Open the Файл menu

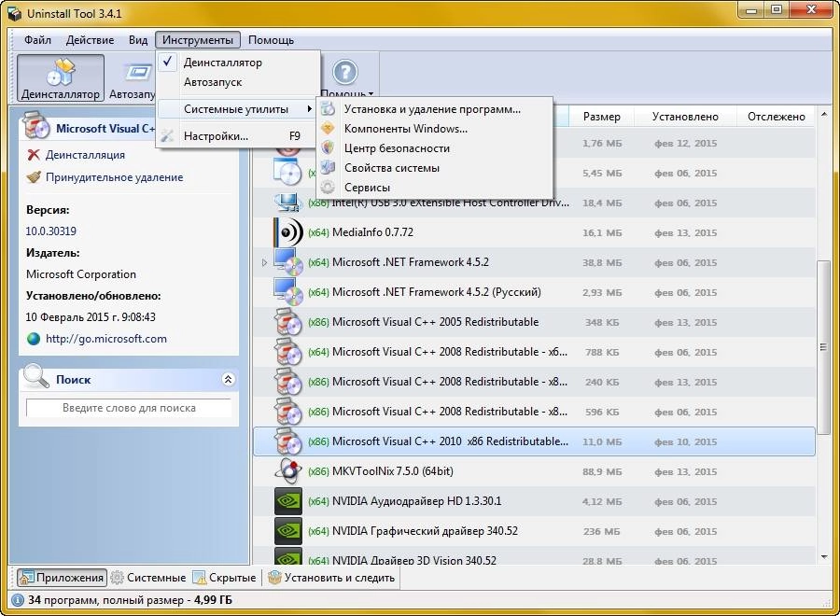click(x=37, y=40)
